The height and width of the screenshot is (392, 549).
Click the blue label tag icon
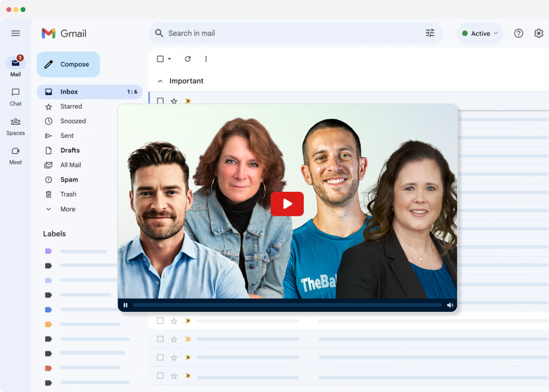click(49, 310)
